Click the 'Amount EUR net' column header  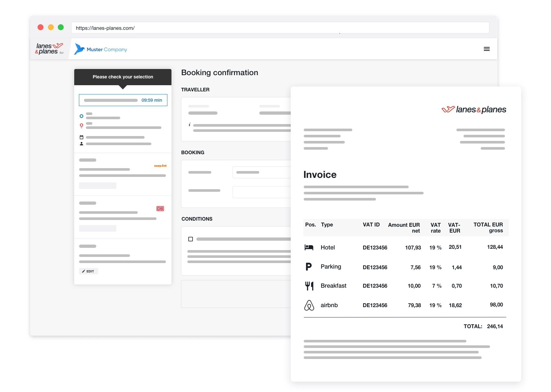click(x=404, y=228)
